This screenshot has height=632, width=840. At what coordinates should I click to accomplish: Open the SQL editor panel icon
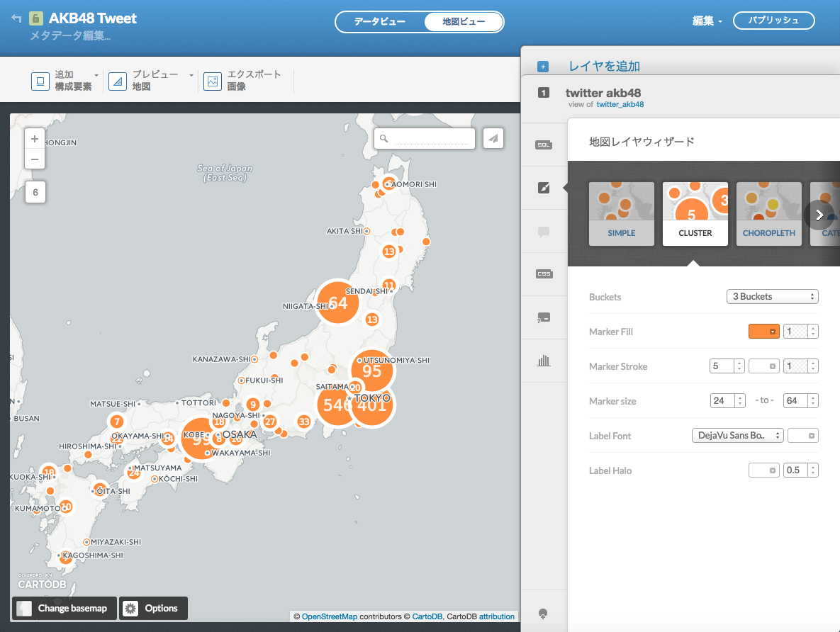click(543, 145)
